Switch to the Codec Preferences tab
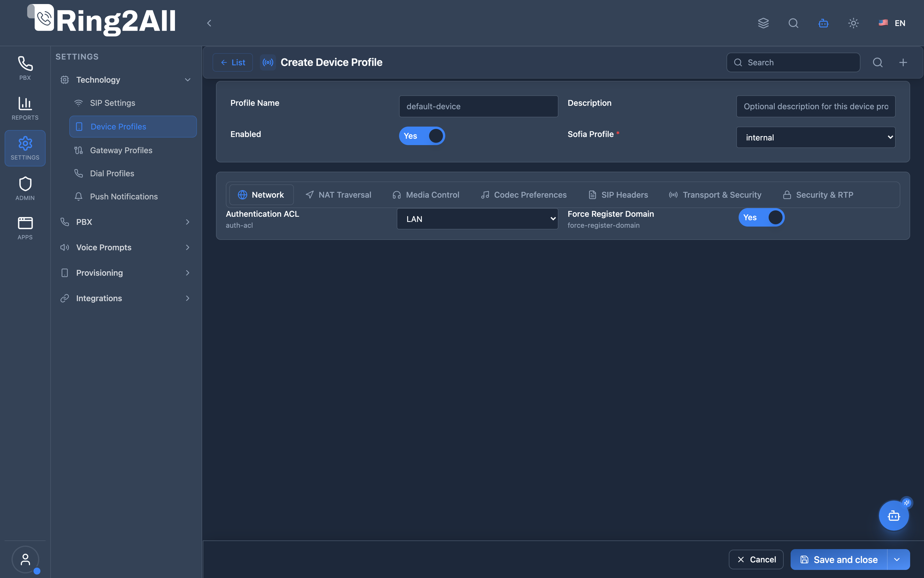This screenshot has width=924, height=578. click(524, 194)
